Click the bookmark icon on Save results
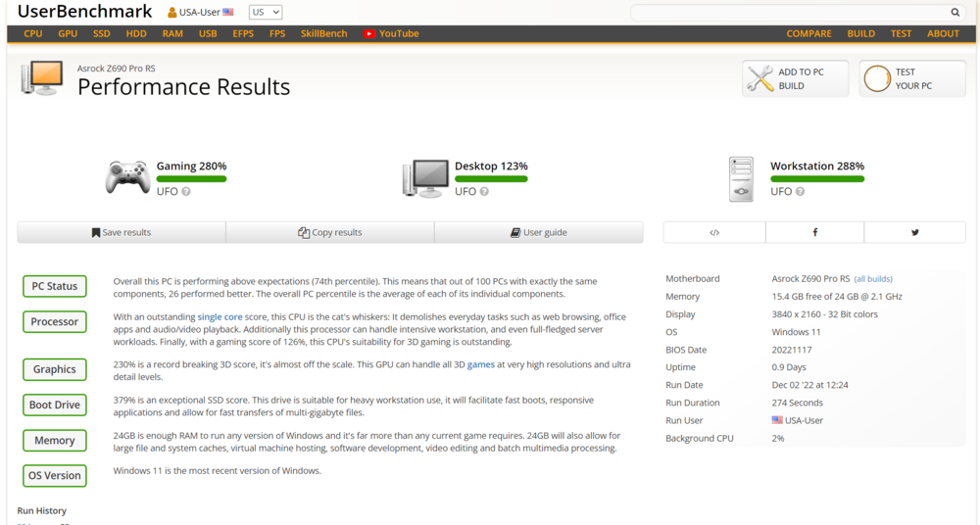Viewport: 980px width, 525px height. 96,232
